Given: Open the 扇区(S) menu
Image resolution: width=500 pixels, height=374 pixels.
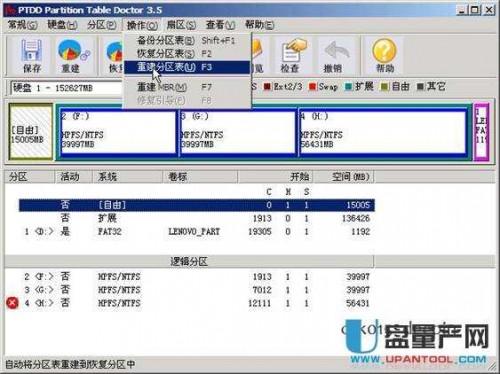Looking at the screenshot, I should [x=181, y=25].
